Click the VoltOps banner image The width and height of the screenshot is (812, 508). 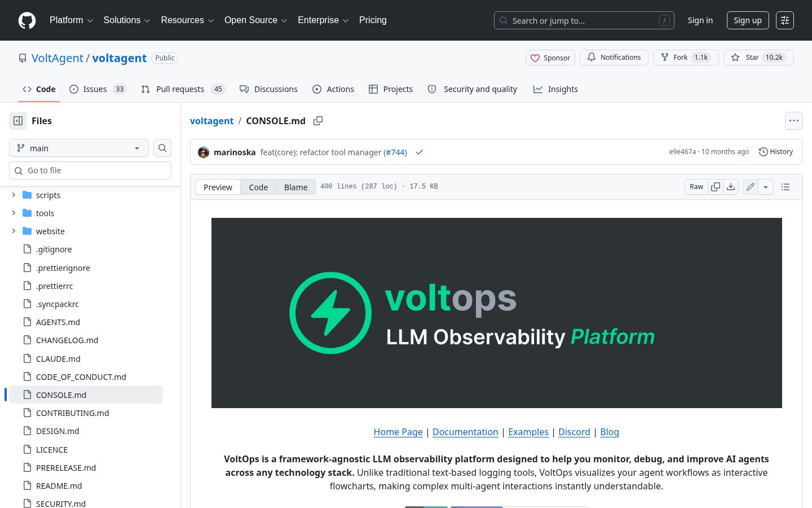(497, 313)
